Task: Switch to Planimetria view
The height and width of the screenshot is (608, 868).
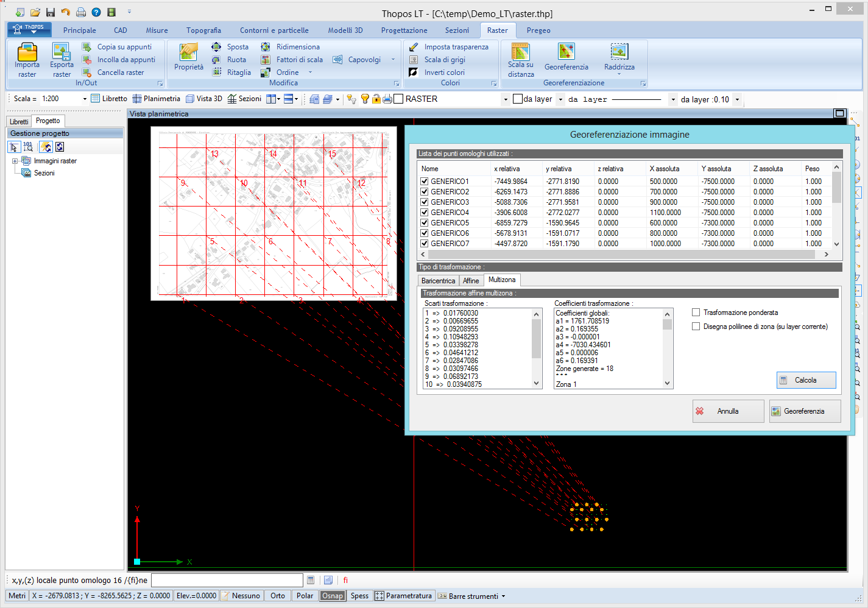Action: point(157,99)
